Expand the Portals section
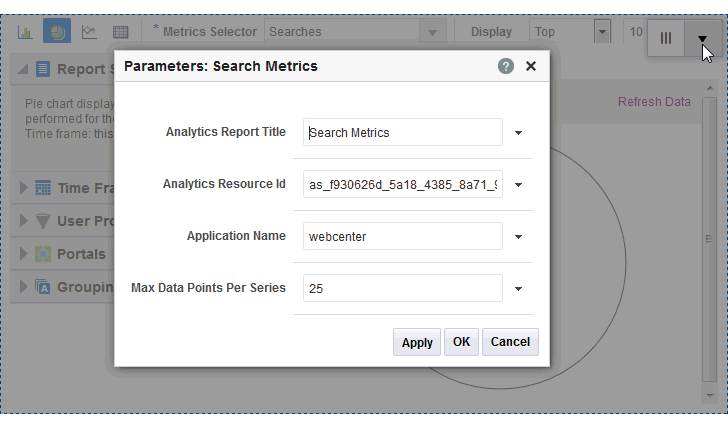The height and width of the screenshot is (433, 728). pyautogui.click(x=24, y=254)
